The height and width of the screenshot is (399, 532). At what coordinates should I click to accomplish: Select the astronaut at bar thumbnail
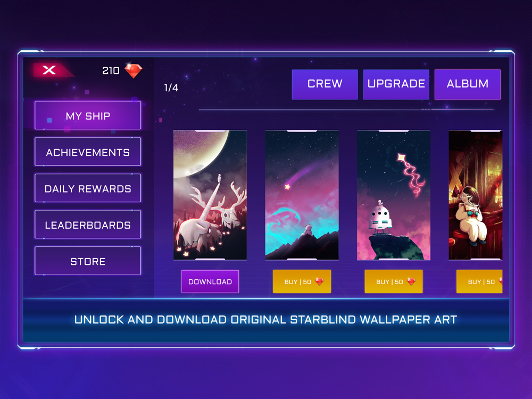click(x=475, y=195)
